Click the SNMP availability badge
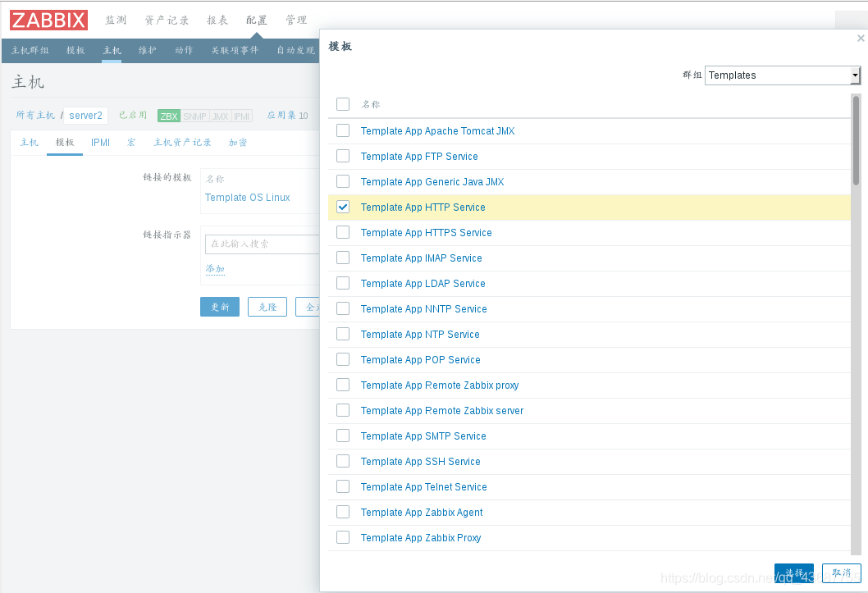The height and width of the screenshot is (593, 868). coord(194,116)
